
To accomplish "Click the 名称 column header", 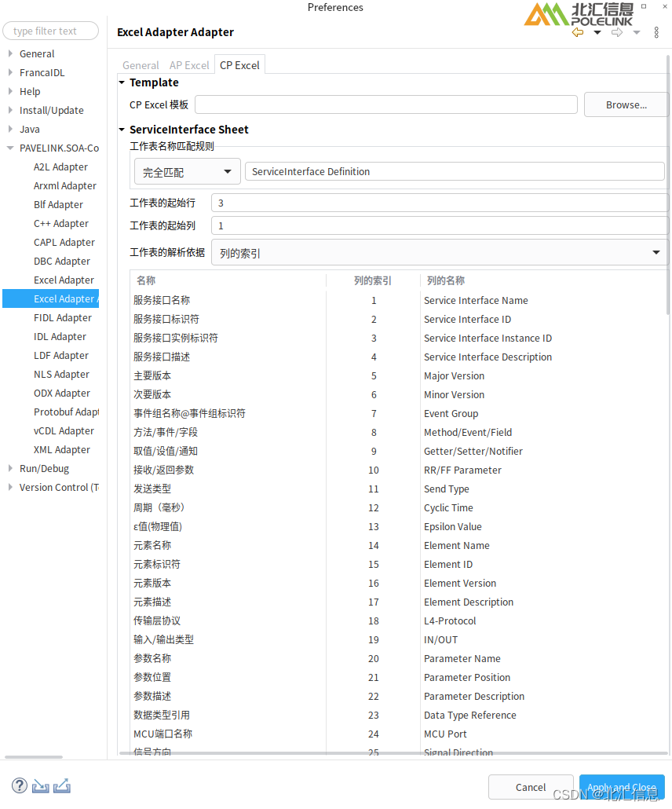I will [x=228, y=280].
